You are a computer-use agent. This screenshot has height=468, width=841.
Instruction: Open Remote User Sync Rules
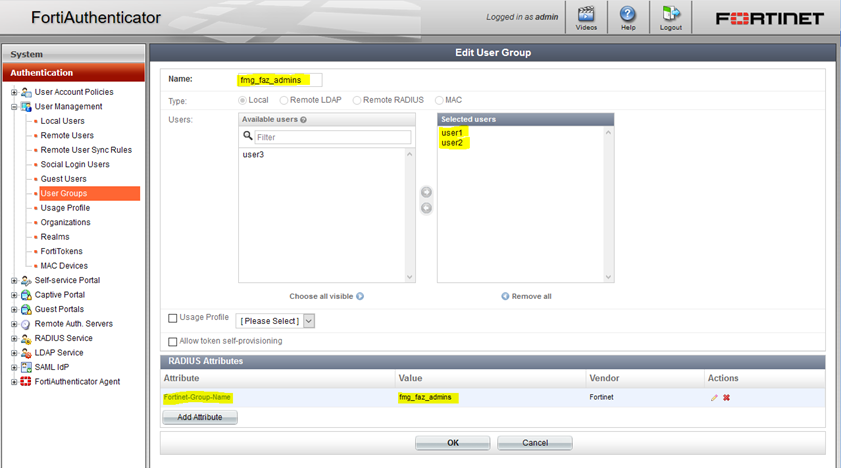86,150
